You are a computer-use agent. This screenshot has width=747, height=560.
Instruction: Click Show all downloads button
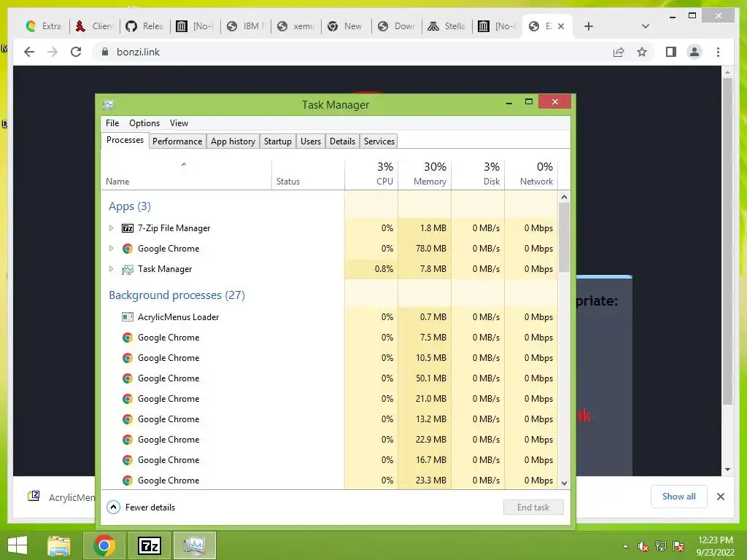click(x=679, y=497)
